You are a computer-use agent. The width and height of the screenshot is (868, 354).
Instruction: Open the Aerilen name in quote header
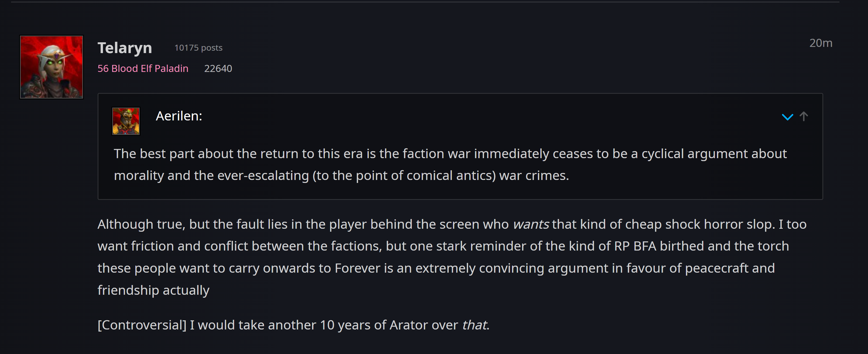(179, 116)
